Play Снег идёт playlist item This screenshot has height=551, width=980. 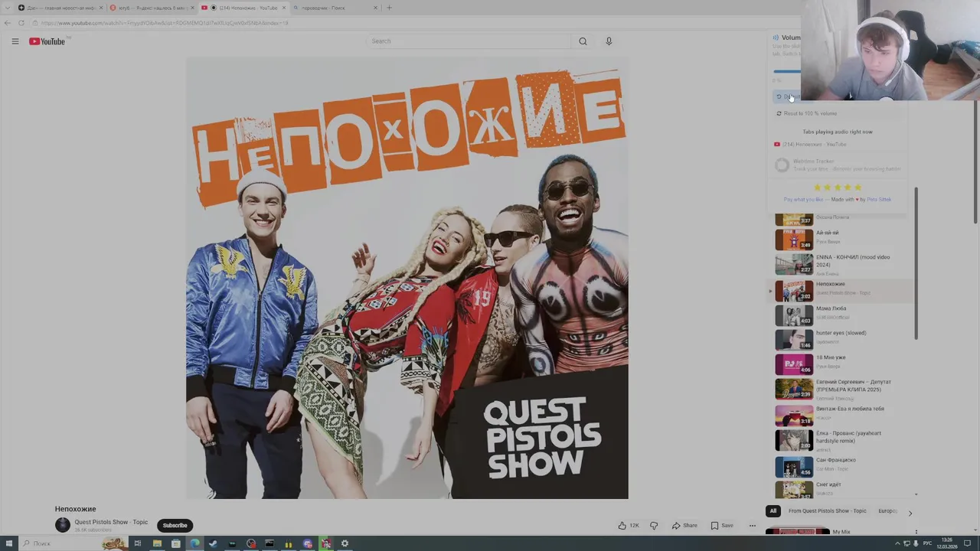[842, 489]
